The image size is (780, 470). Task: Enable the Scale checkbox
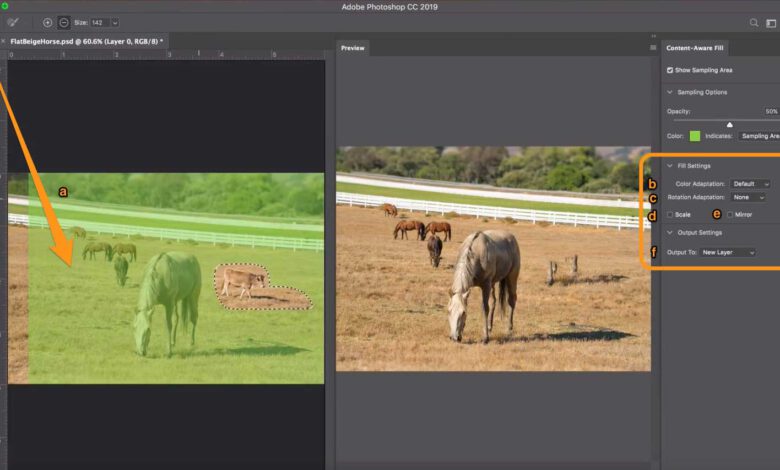670,214
